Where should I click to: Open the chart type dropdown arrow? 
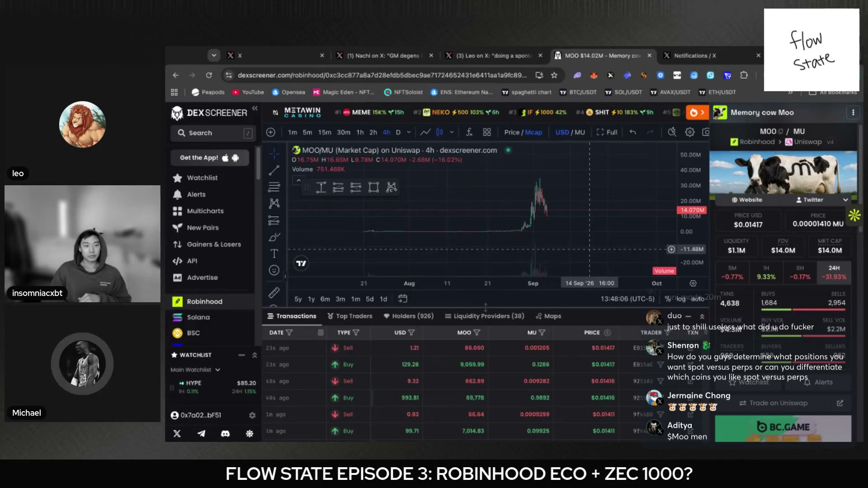point(452,132)
